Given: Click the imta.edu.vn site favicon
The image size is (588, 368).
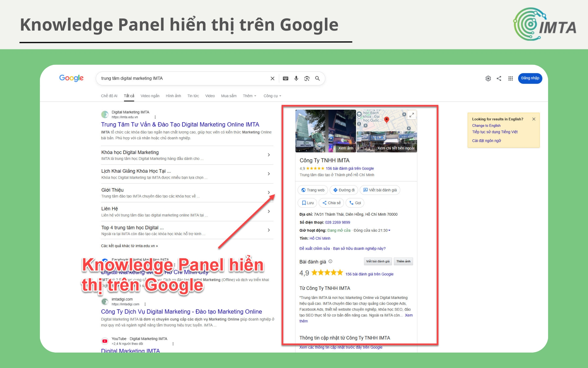Looking at the screenshot, I should 105,114.
